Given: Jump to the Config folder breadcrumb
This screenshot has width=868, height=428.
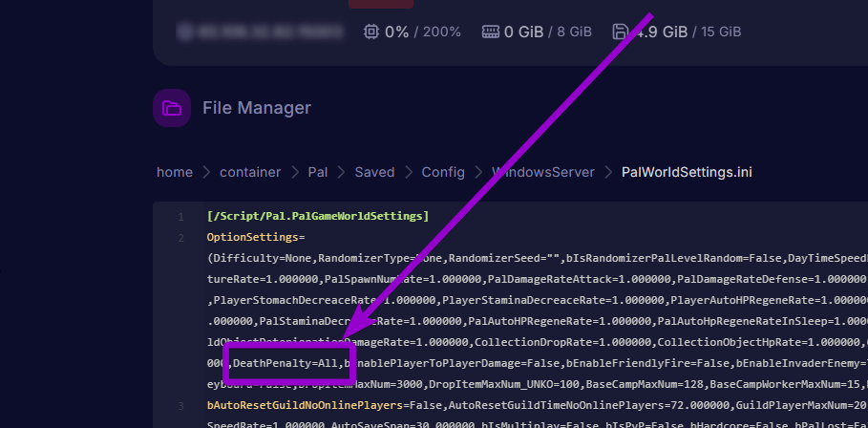Looking at the screenshot, I should pyautogui.click(x=443, y=172).
